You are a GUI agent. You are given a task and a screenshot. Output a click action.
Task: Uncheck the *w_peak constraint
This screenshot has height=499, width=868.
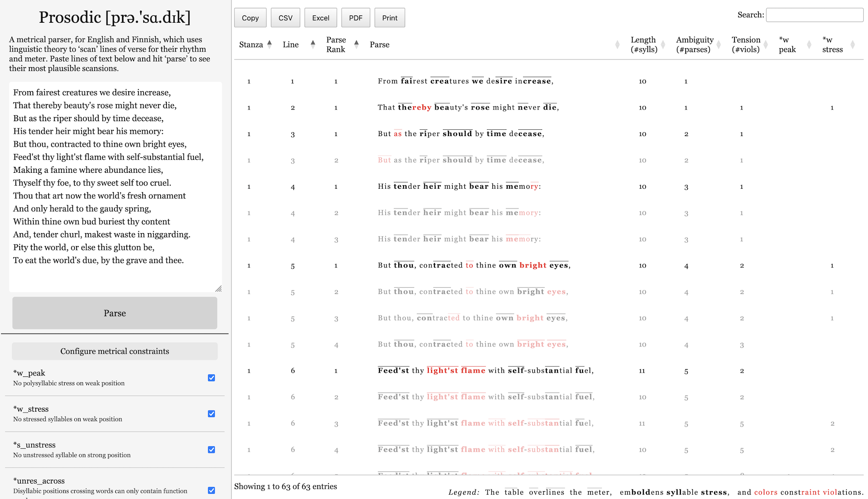click(x=211, y=378)
